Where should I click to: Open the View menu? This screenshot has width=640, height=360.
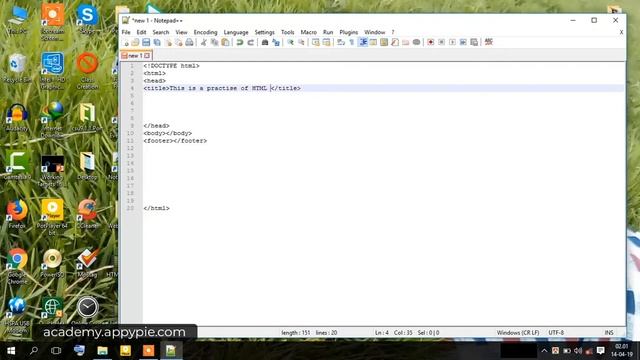tap(181, 32)
